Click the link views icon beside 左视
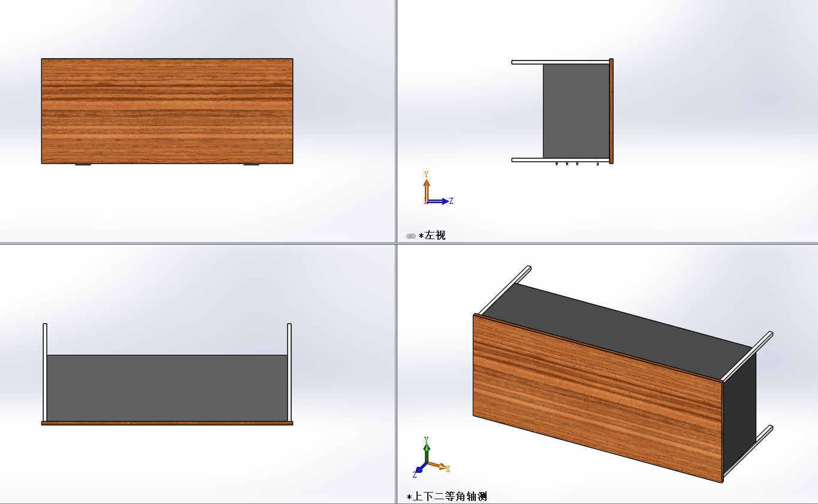This screenshot has width=818, height=504. click(x=410, y=236)
